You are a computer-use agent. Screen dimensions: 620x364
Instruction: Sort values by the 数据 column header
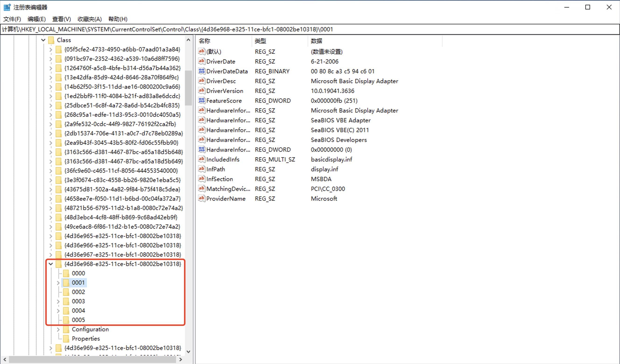(375, 41)
